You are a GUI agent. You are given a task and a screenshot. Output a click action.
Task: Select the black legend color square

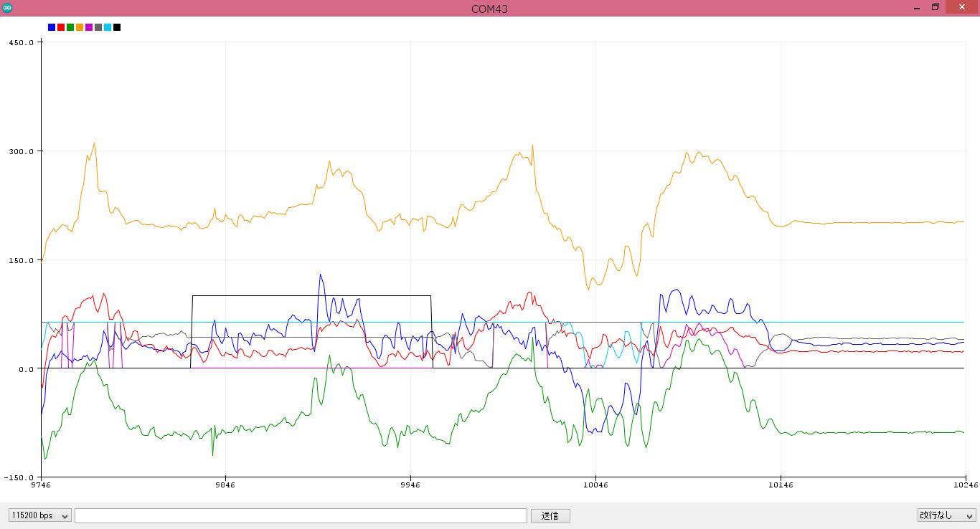click(117, 27)
